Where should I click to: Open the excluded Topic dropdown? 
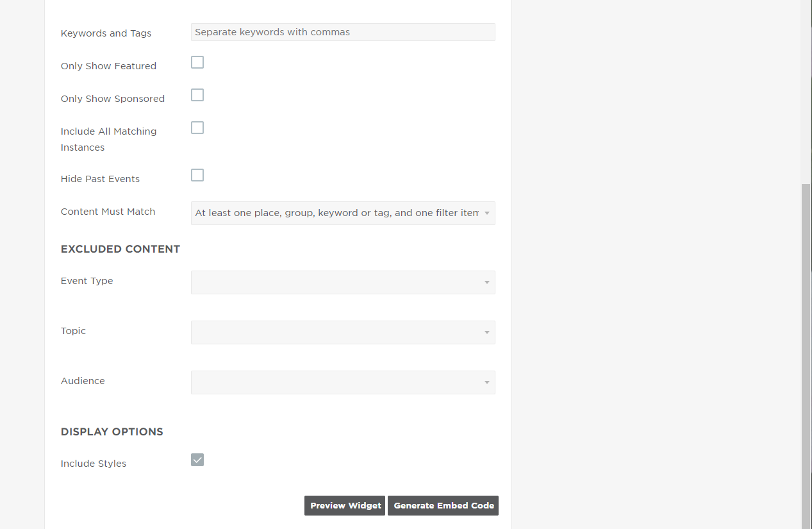[x=343, y=332]
